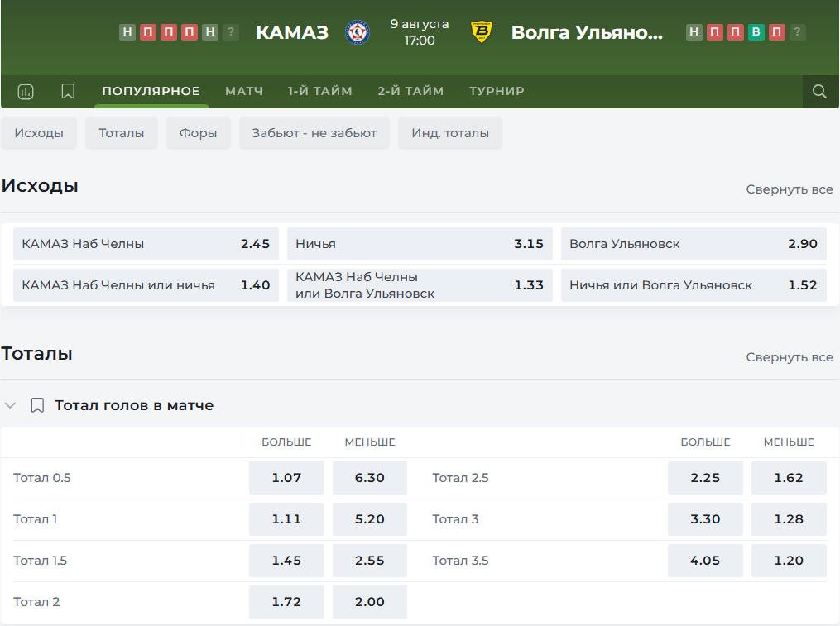This screenshot has width=840, height=626.
Task: Select Тотал 1 больше 1.11
Action: pos(286,518)
